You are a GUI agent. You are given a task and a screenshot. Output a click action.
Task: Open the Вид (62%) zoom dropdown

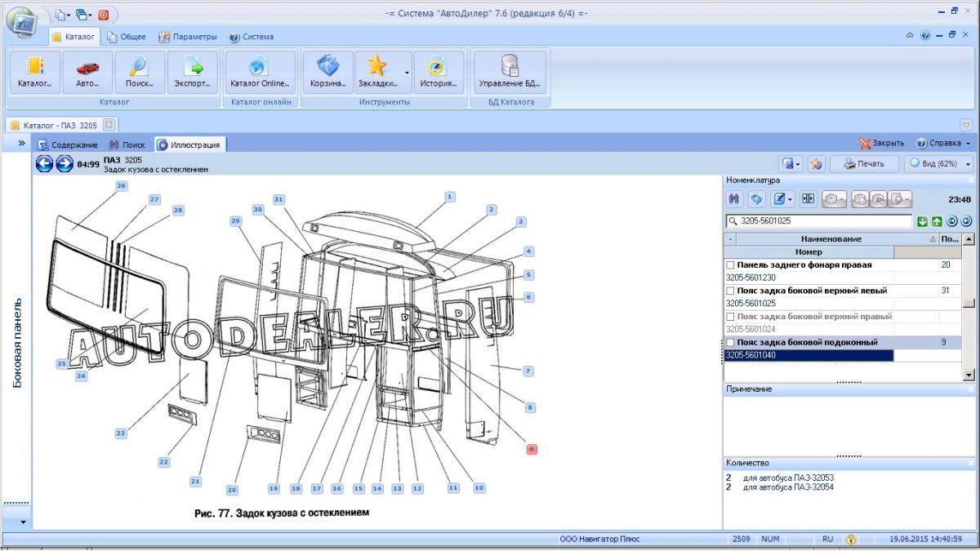[938, 164]
